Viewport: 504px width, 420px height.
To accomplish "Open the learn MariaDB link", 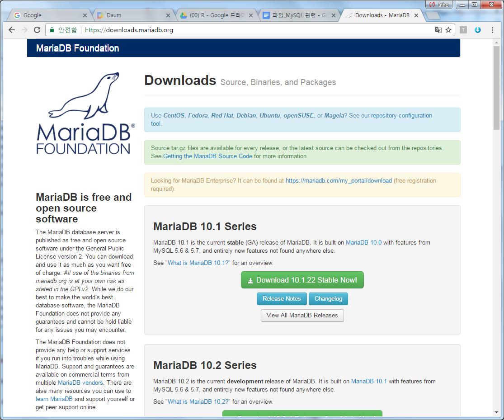I will click(54, 399).
